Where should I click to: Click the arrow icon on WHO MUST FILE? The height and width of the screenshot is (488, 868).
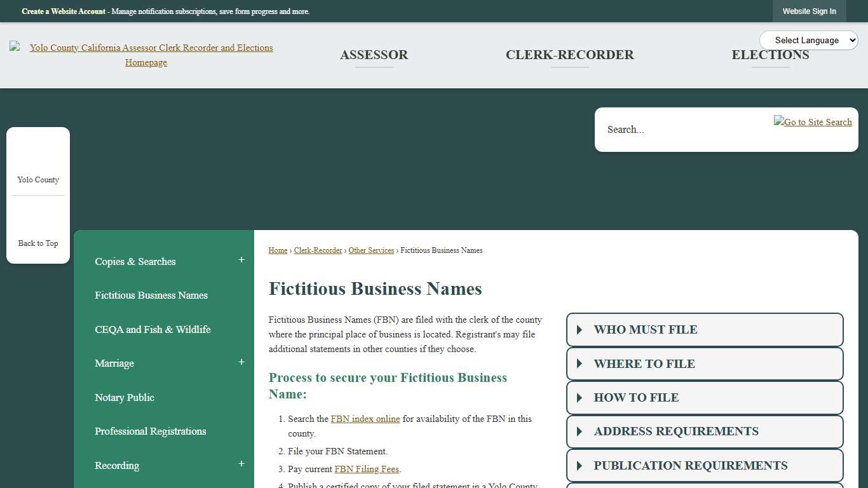click(579, 329)
